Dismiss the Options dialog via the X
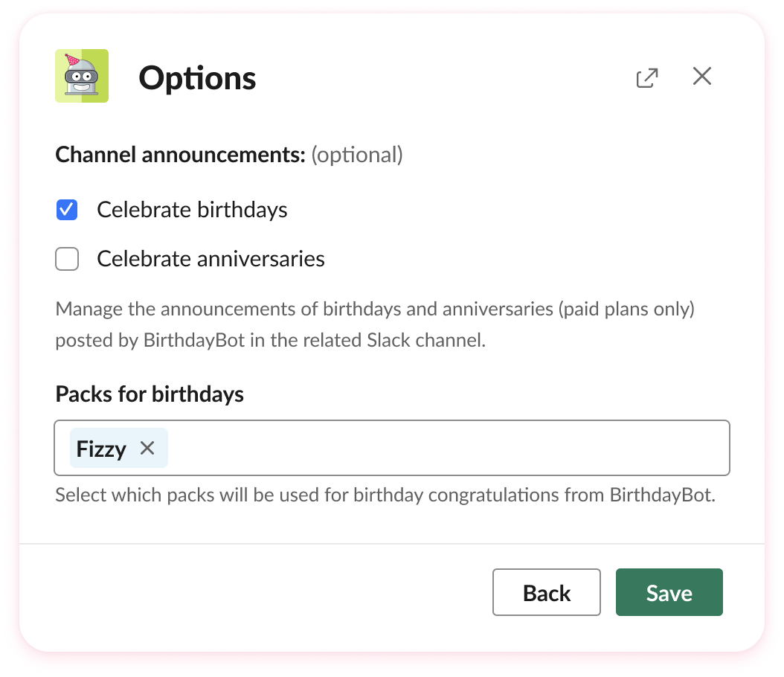 (x=701, y=76)
